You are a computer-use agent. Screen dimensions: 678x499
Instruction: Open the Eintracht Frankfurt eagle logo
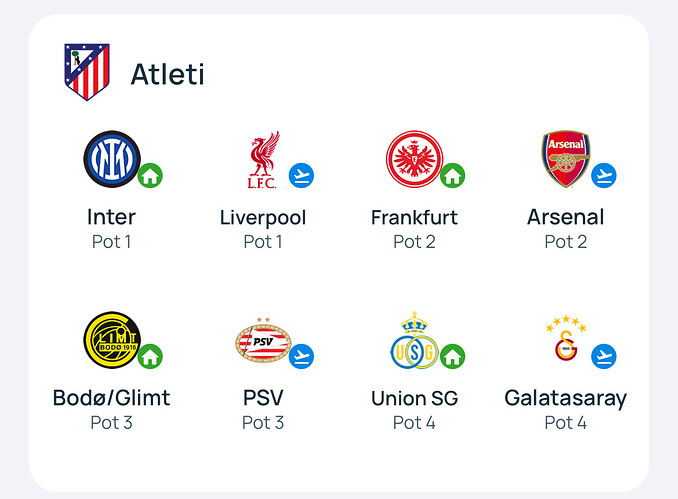point(414,159)
